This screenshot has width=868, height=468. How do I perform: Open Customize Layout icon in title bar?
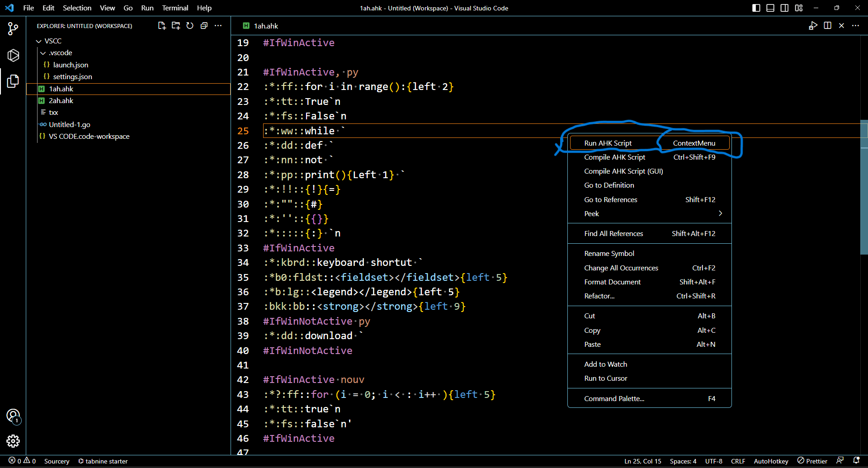799,8
